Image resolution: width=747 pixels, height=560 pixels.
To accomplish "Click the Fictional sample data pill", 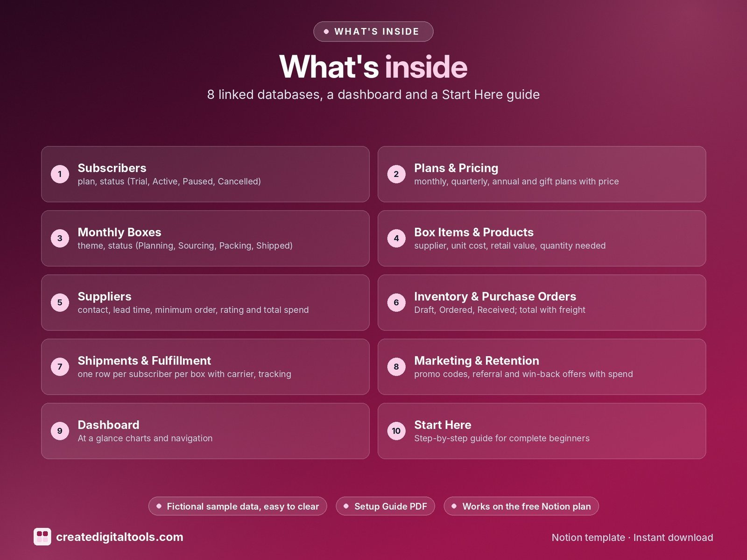I will coord(238,506).
